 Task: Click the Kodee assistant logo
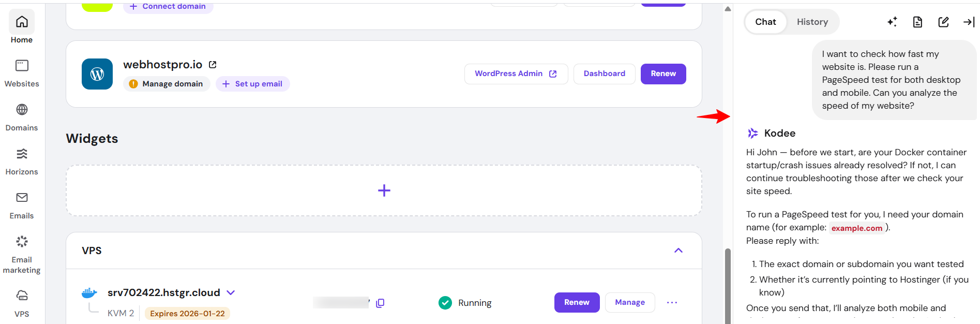pyautogui.click(x=752, y=133)
